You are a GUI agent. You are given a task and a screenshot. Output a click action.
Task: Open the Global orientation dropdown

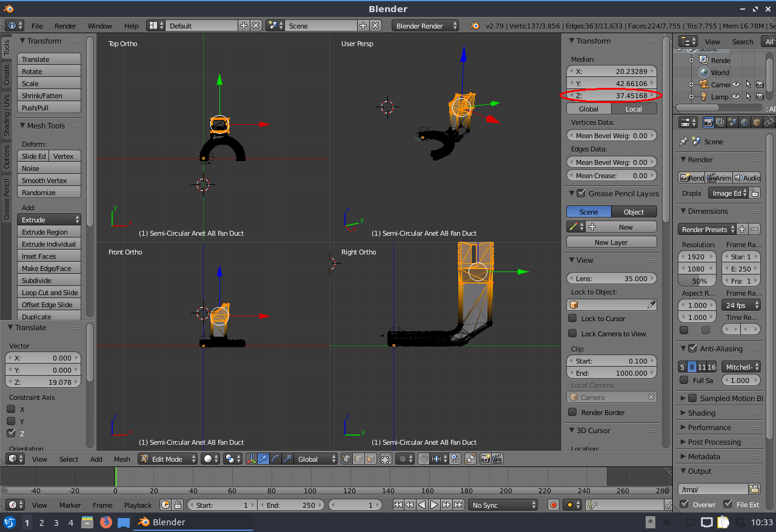coord(315,459)
